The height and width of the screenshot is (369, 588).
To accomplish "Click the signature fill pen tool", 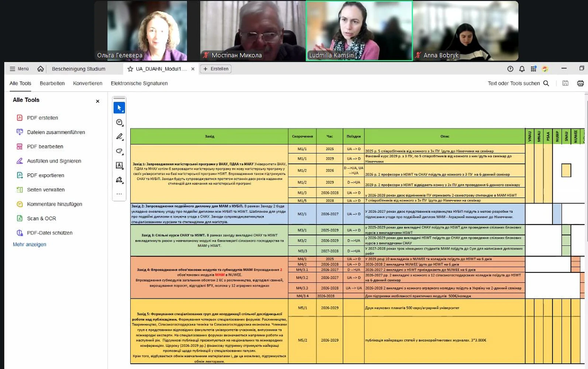I will point(119,180).
